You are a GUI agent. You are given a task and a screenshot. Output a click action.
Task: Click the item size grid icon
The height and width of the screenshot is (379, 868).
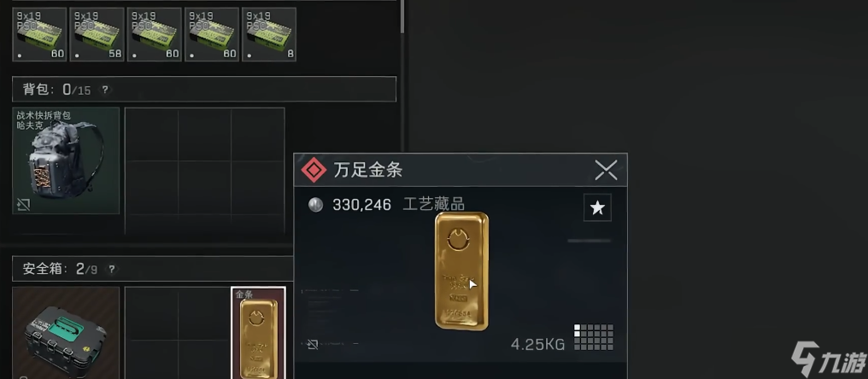pyautogui.click(x=594, y=337)
